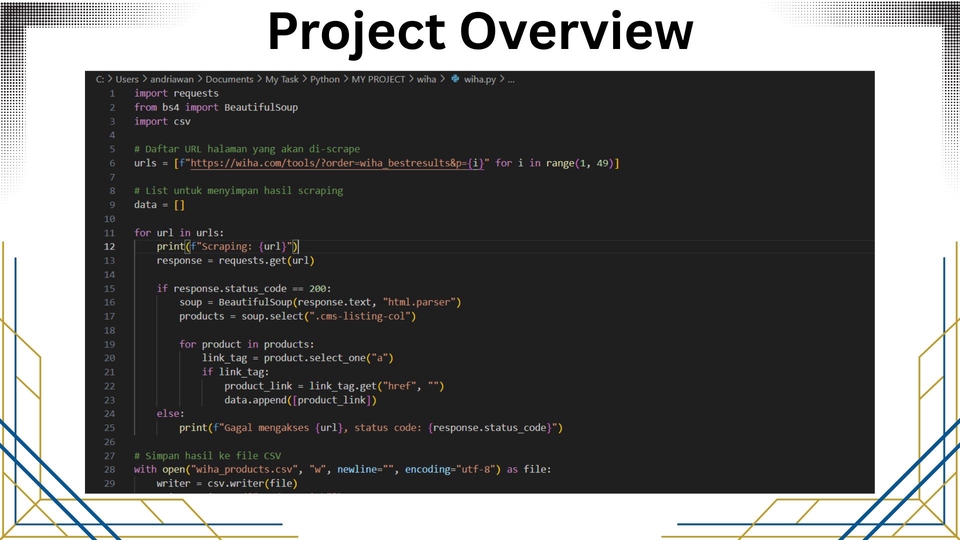Click the Python file icon in breadcrumb
Viewport: 960px width, 540px height.
(x=455, y=79)
